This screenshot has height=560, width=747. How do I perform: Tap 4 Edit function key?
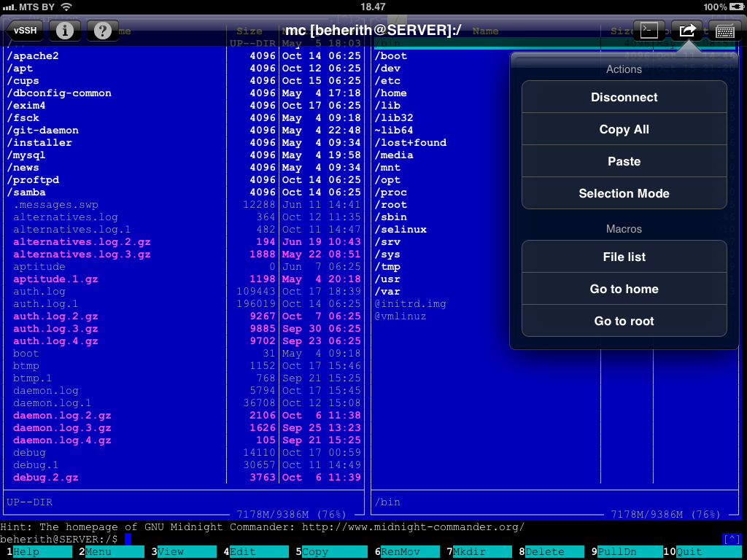pos(256,552)
